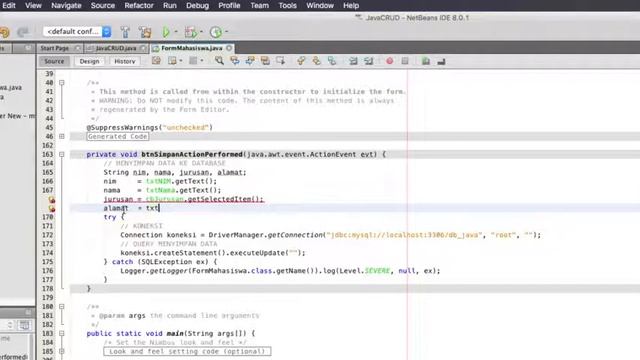Open editor Back history dropdown arrow
Image resolution: width=640 pixels, height=360 pixels.
coord(181,61)
